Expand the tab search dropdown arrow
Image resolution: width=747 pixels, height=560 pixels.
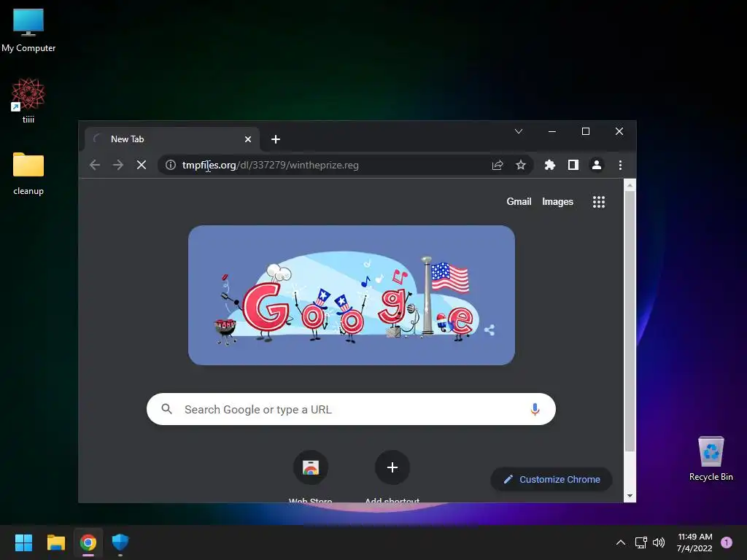coord(519,131)
